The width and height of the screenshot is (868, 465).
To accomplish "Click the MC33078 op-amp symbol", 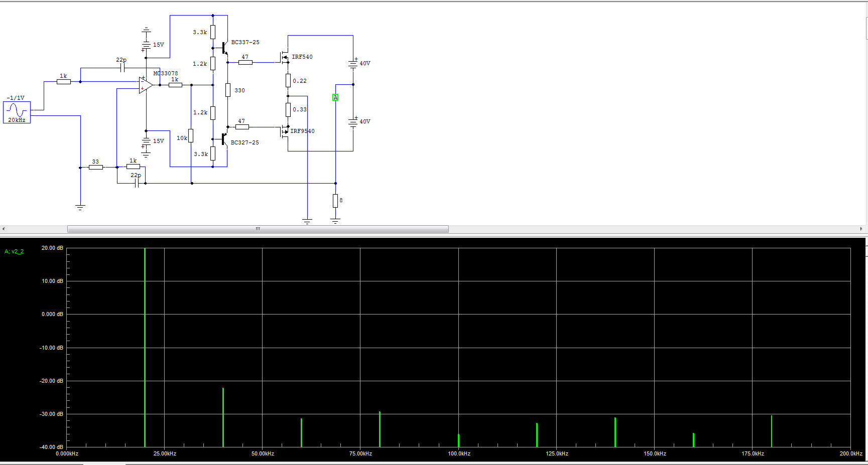I will [146, 85].
